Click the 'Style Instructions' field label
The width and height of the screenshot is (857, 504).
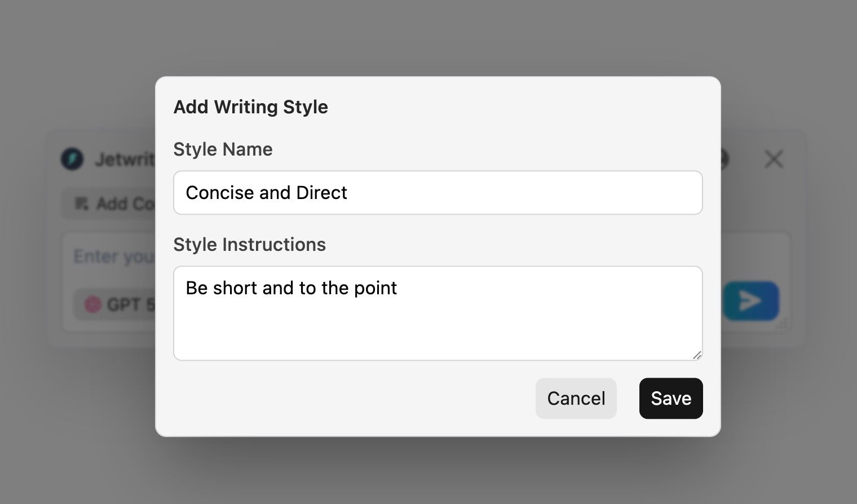click(x=250, y=244)
